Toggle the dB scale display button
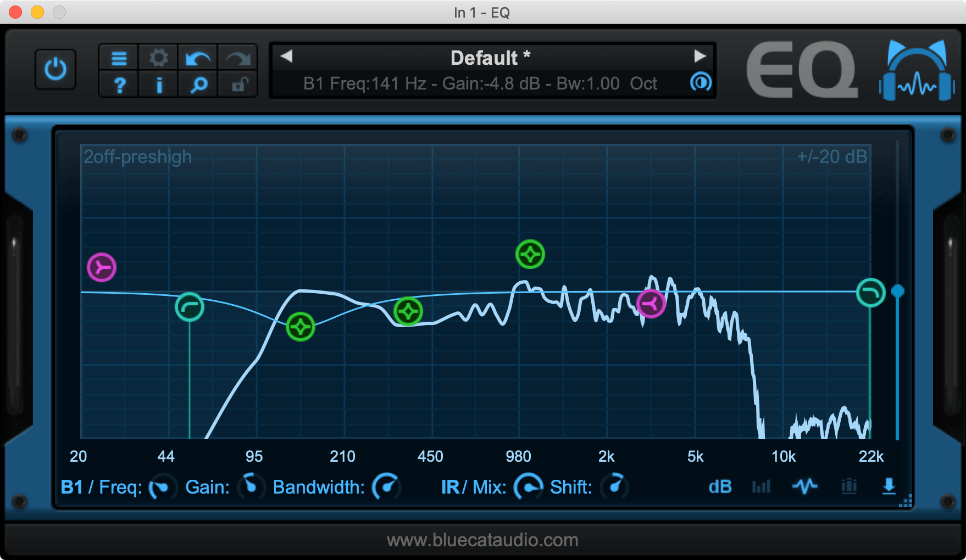 point(720,486)
